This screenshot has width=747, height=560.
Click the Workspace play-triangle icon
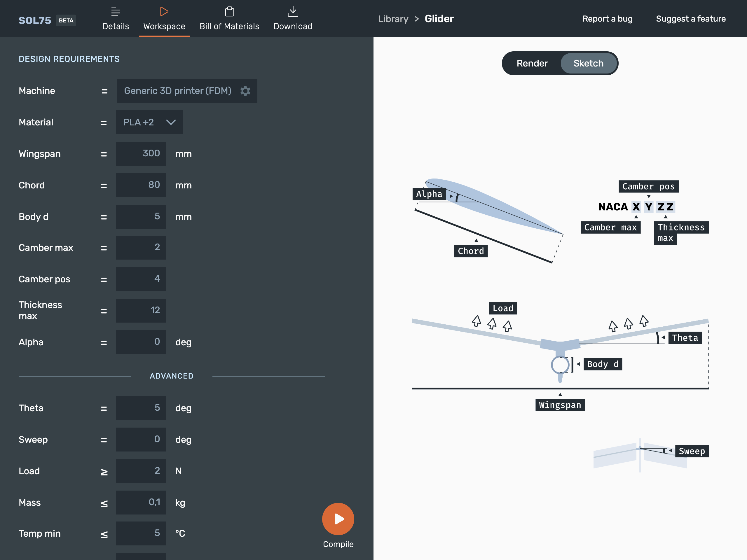point(164,11)
